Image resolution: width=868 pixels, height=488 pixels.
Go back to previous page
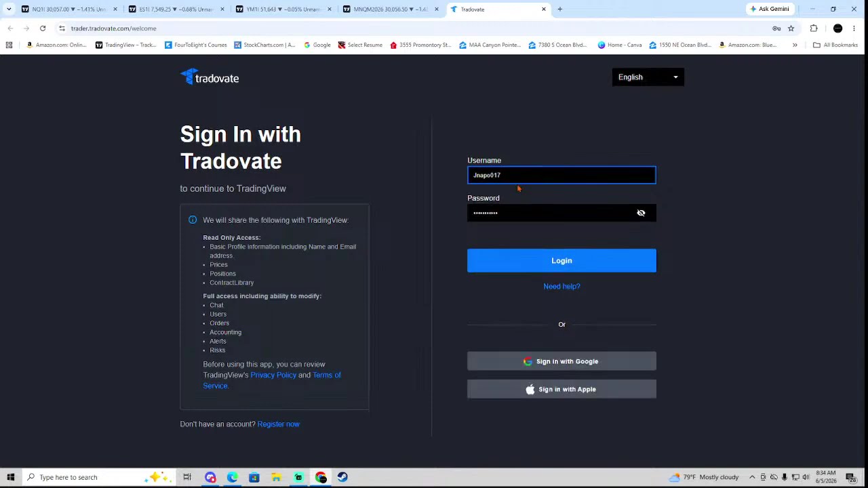click(10, 28)
